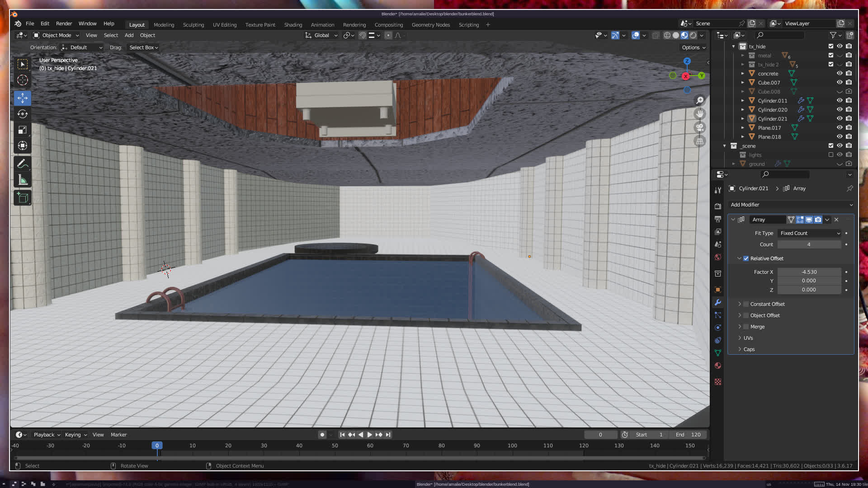Screen dimensions: 868x488
Task: Open the Add Modifier dropdown
Action: click(791, 205)
